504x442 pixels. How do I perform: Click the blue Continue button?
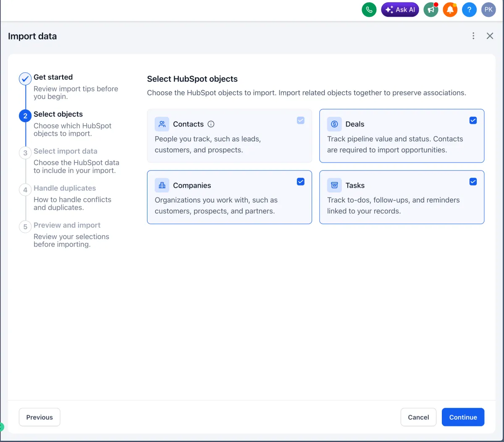point(463,417)
